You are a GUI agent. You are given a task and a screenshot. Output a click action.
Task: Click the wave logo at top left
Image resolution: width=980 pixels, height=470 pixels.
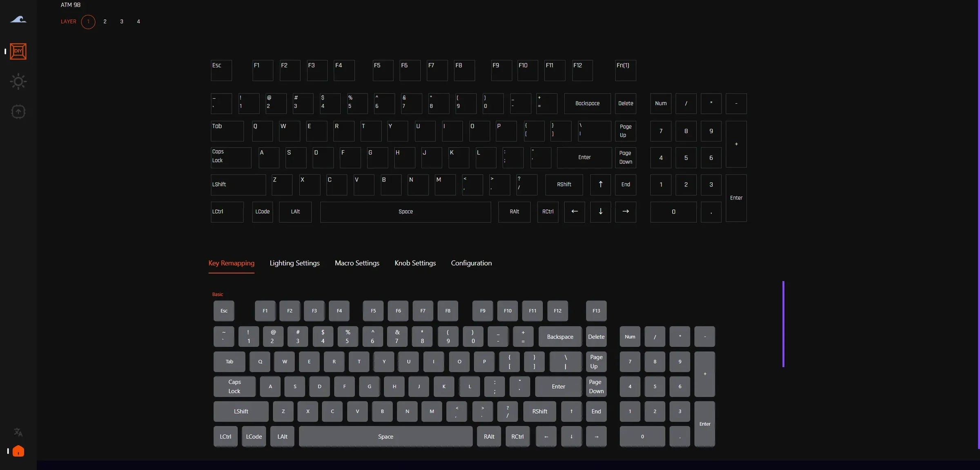click(18, 19)
